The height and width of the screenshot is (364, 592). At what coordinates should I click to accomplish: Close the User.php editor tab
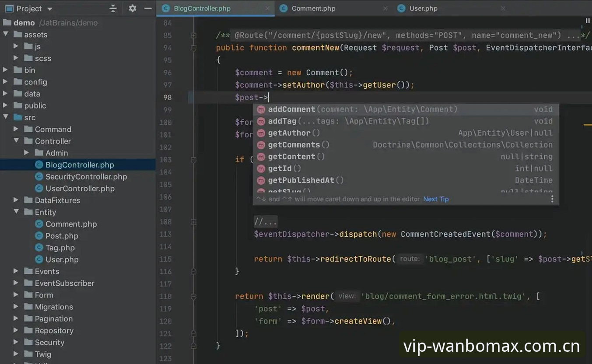tap(503, 8)
